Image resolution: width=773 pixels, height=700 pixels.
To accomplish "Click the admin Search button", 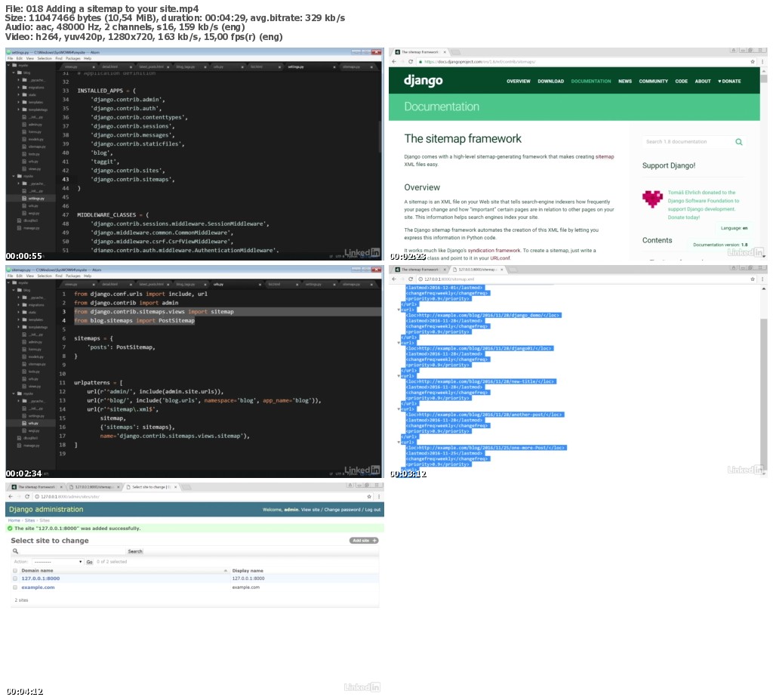I will point(135,551).
